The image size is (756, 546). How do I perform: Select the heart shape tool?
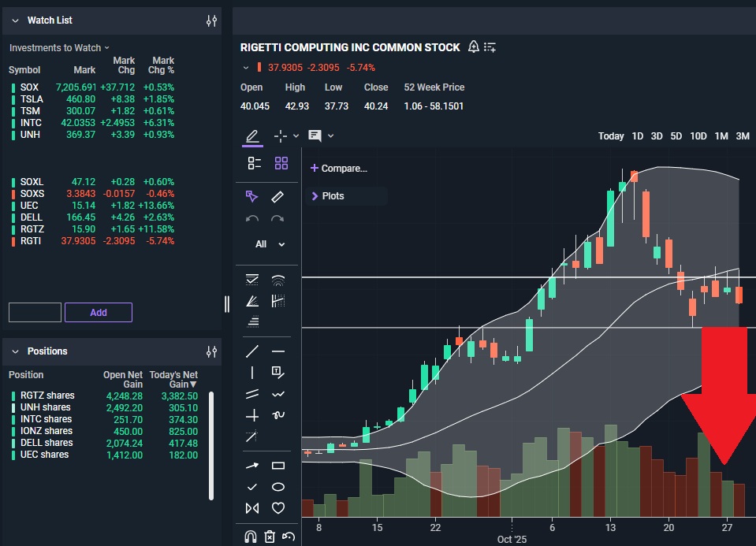[x=278, y=508]
